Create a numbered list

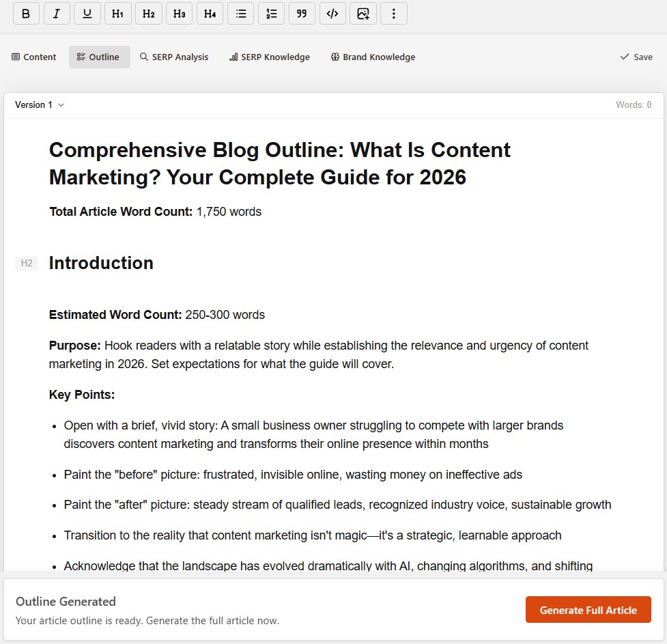271,13
